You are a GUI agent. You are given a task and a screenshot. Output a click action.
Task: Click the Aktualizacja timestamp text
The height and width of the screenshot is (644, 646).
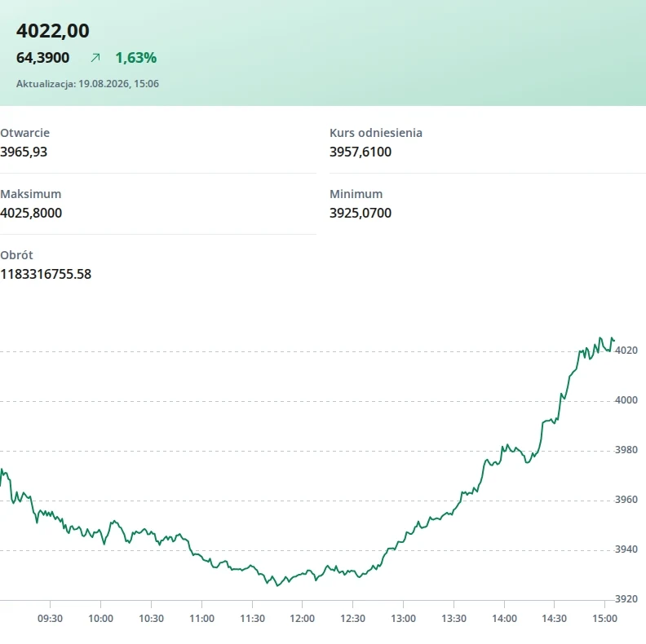point(87,84)
